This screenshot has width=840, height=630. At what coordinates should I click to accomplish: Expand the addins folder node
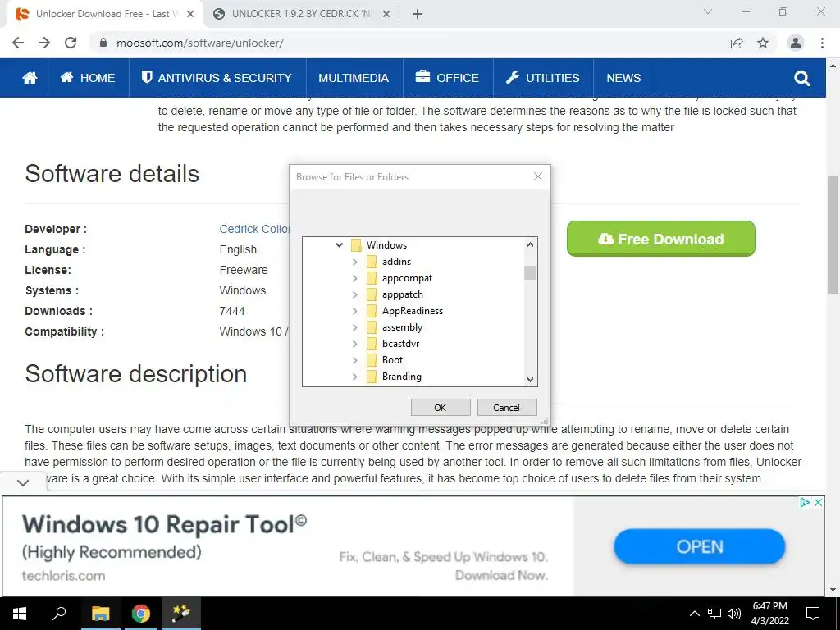point(354,262)
